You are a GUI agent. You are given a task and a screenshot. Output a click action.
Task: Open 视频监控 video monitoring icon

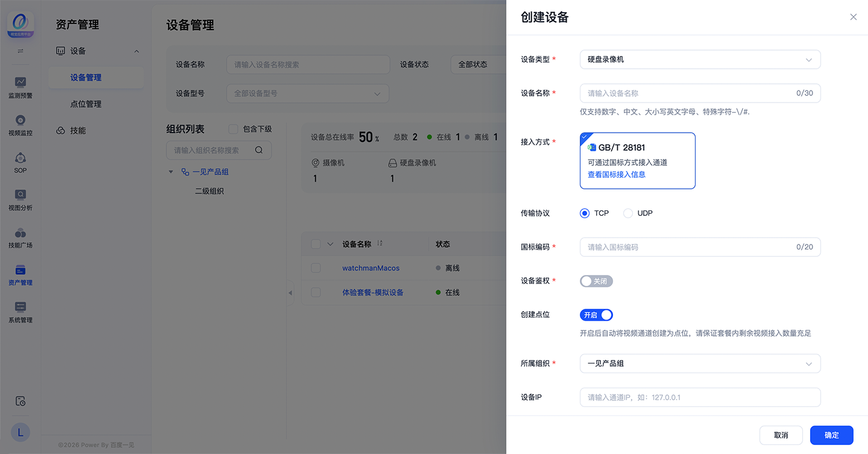20,119
